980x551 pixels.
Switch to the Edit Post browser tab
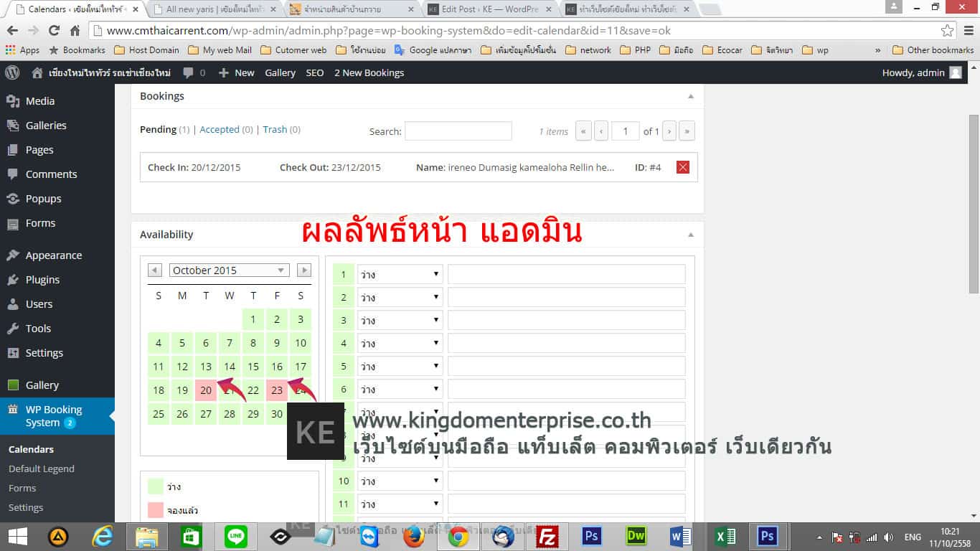pyautogui.click(x=489, y=9)
